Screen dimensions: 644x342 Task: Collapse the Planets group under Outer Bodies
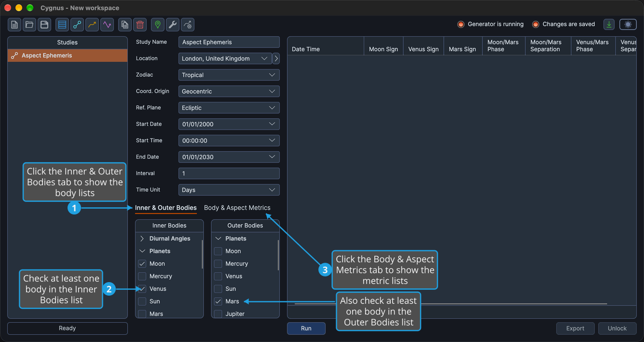(218, 239)
